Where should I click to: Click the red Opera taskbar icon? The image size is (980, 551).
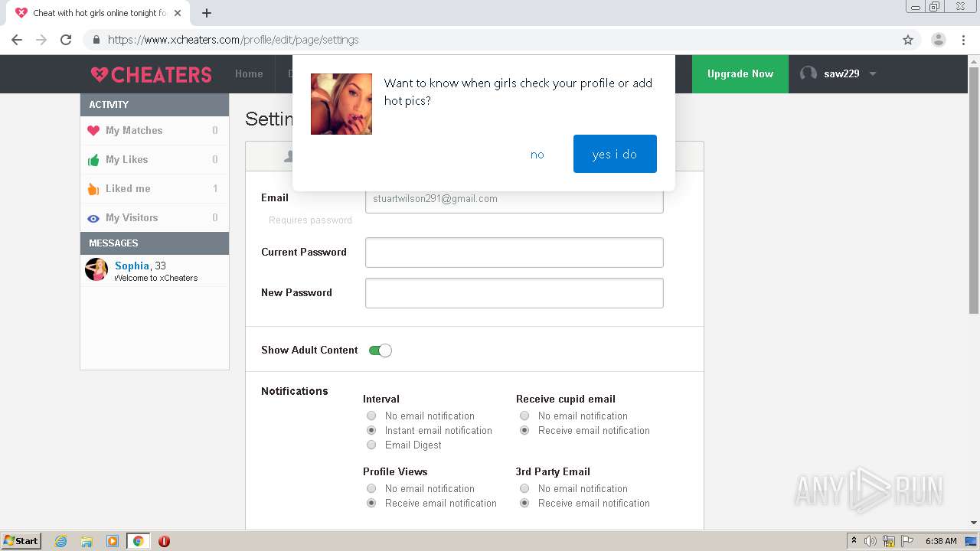[164, 541]
